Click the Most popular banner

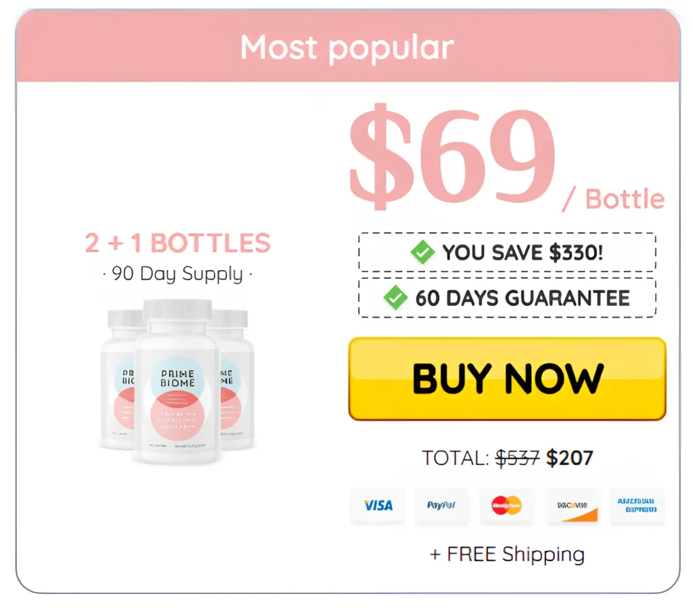pos(347,47)
